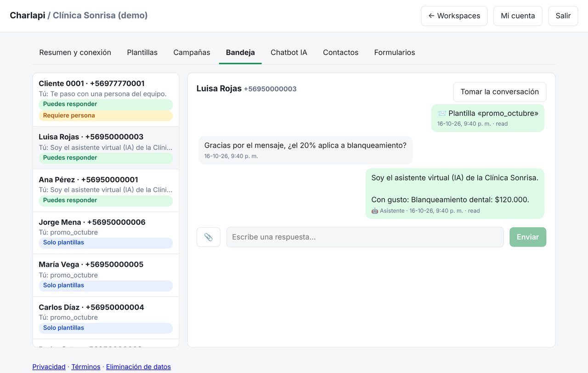Log out with the Salir button

pyautogui.click(x=563, y=16)
